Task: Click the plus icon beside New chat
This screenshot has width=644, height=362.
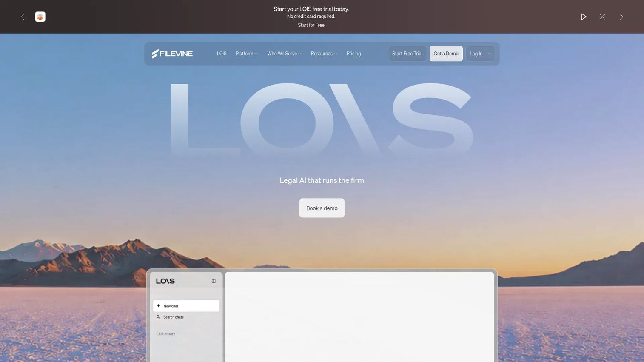Action: coord(158,306)
